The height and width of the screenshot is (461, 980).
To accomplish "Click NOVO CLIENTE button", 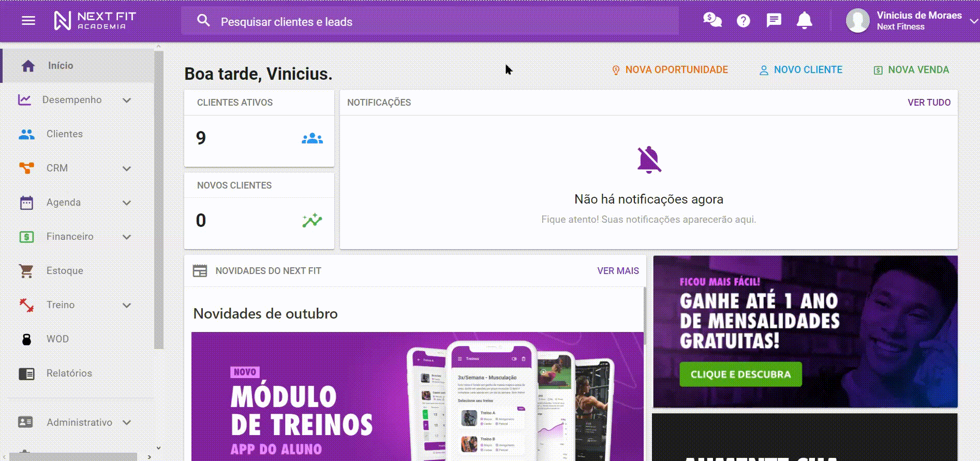I will 800,70.
